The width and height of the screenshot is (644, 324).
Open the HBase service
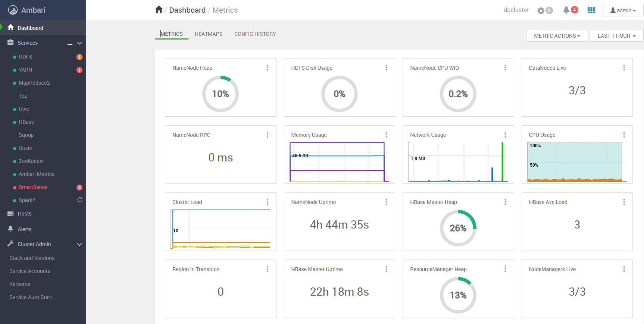click(x=26, y=122)
